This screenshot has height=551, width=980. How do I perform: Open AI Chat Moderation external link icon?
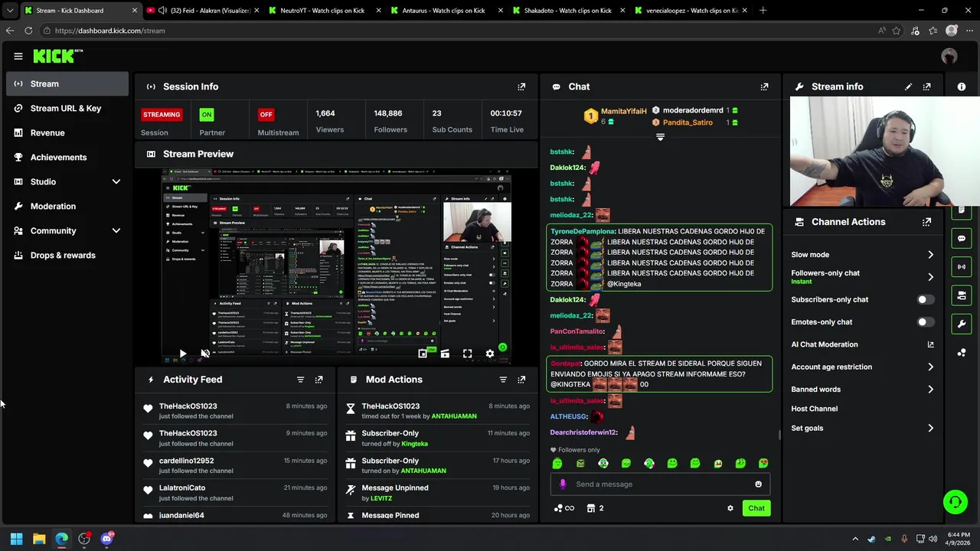click(x=930, y=344)
